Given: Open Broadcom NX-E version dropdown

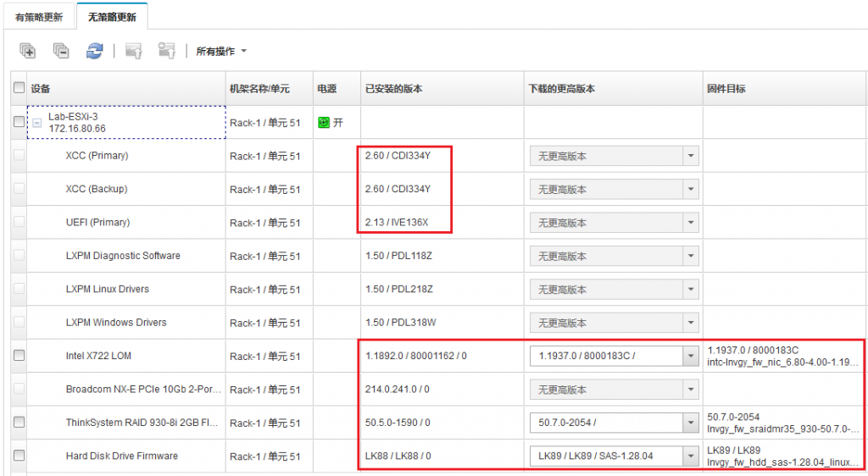Looking at the screenshot, I should click(x=690, y=390).
